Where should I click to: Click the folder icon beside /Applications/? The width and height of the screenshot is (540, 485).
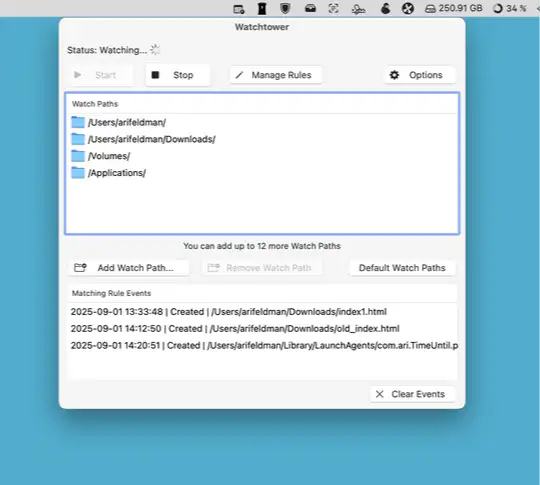[78, 173]
